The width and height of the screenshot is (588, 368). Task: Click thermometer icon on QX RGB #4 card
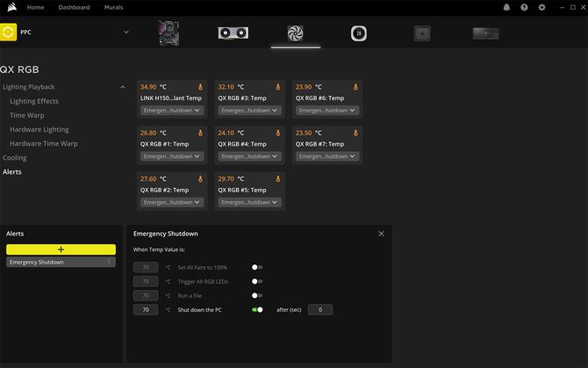pyautogui.click(x=278, y=133)
